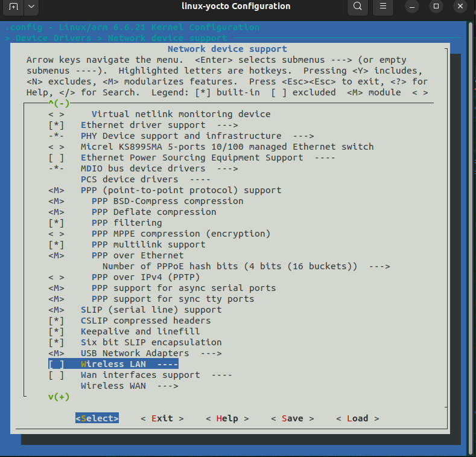Toggle the PPP filtering option
Viewport: 476px width, 457px height.
pos(57,223)
